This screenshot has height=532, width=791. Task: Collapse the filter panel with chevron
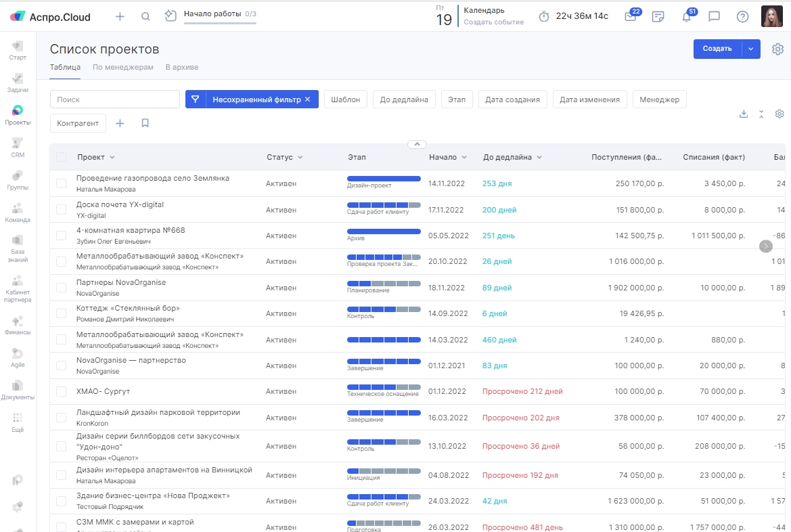[417, 144]
